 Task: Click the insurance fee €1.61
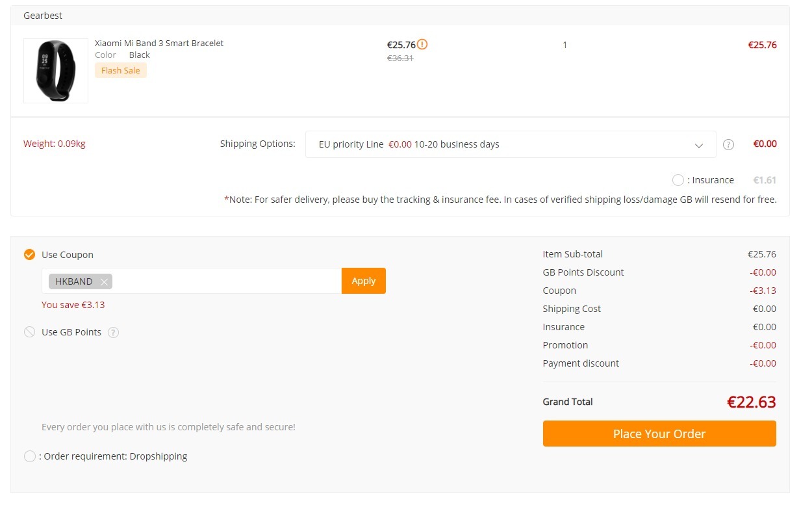tap(765, 180)
